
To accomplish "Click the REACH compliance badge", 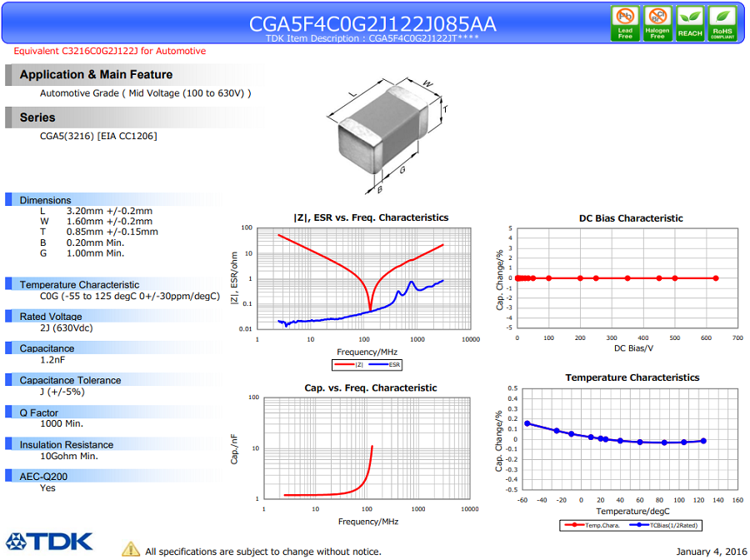I will point(690,23).
